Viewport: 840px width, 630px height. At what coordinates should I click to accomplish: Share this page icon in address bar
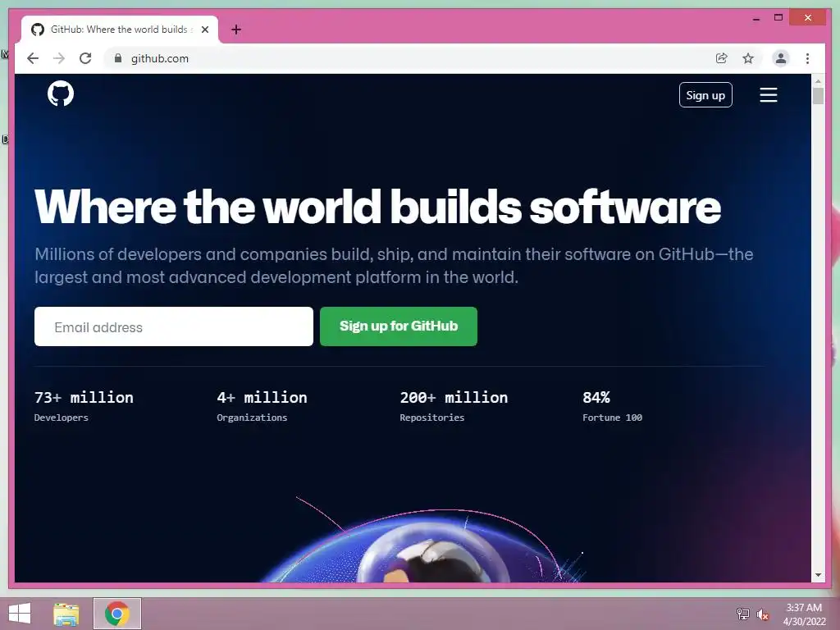(x=722, y=58)
